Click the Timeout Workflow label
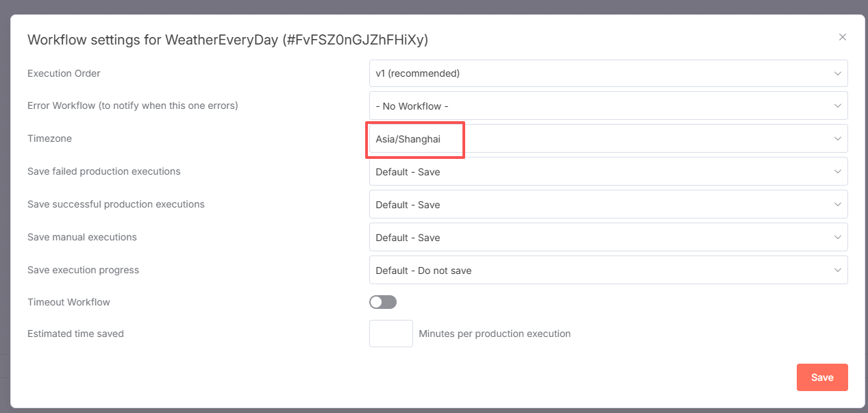Viewport: 868px width, 413px height. [x=69, y=302]
